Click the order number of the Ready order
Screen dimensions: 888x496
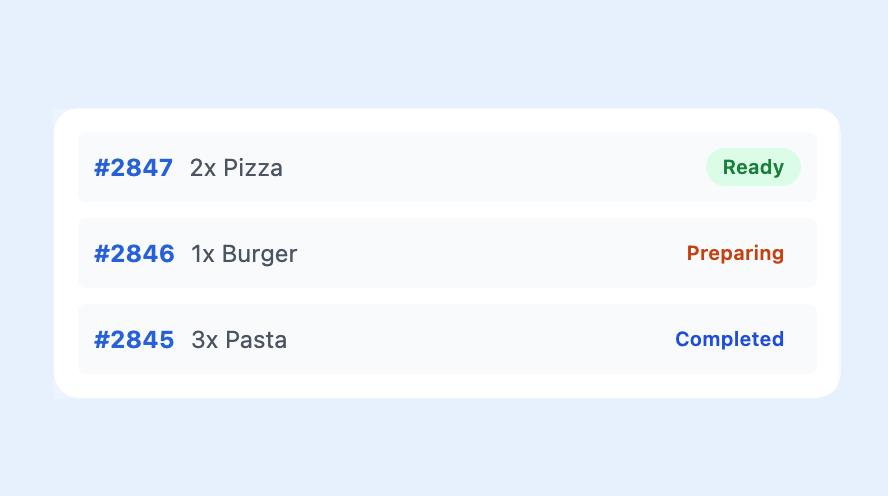(x=133, y=168)
